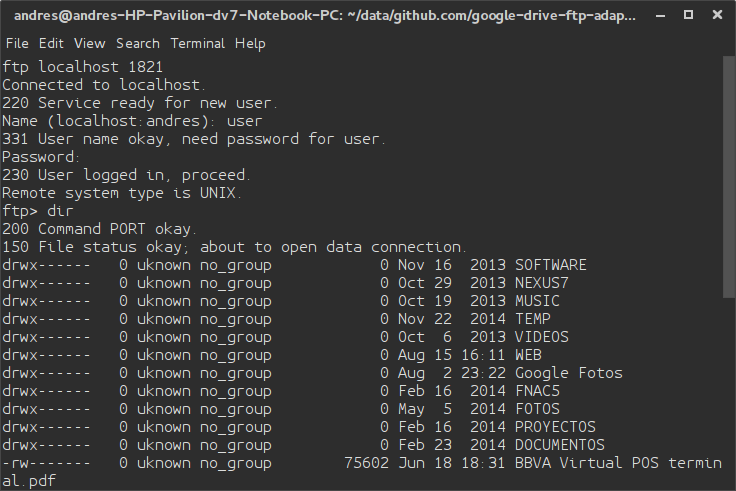Minimize the terminal window

[x=660, y=15]
